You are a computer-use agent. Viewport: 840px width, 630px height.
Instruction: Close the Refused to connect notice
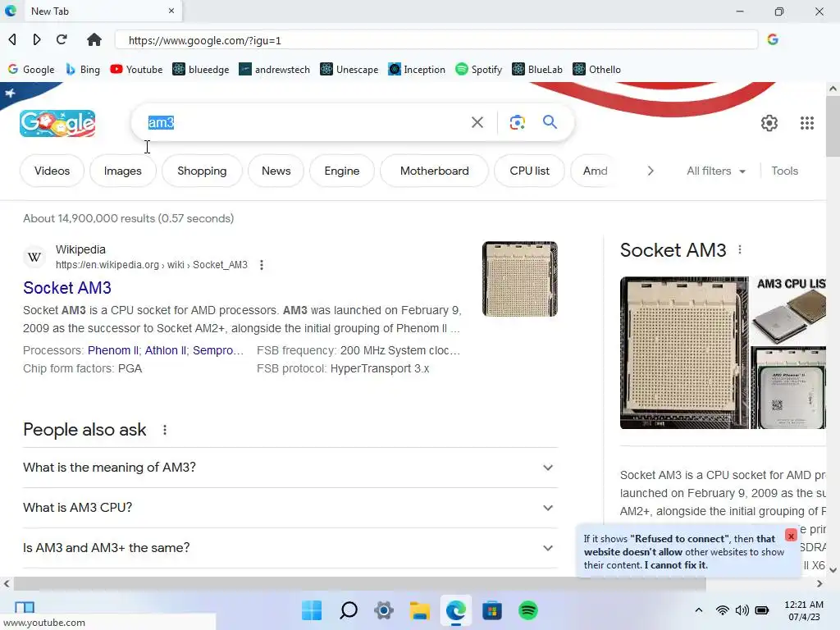tap(791, 536)
